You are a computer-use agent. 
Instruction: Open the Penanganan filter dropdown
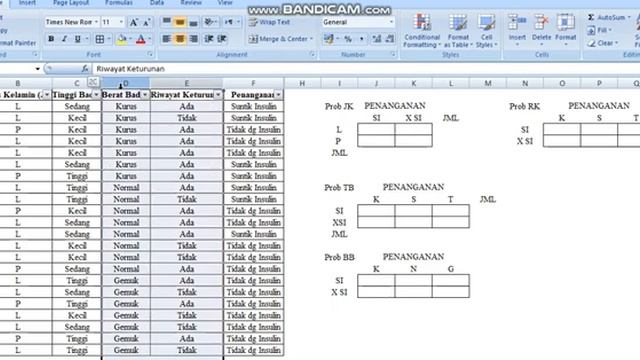click(278, 95)
